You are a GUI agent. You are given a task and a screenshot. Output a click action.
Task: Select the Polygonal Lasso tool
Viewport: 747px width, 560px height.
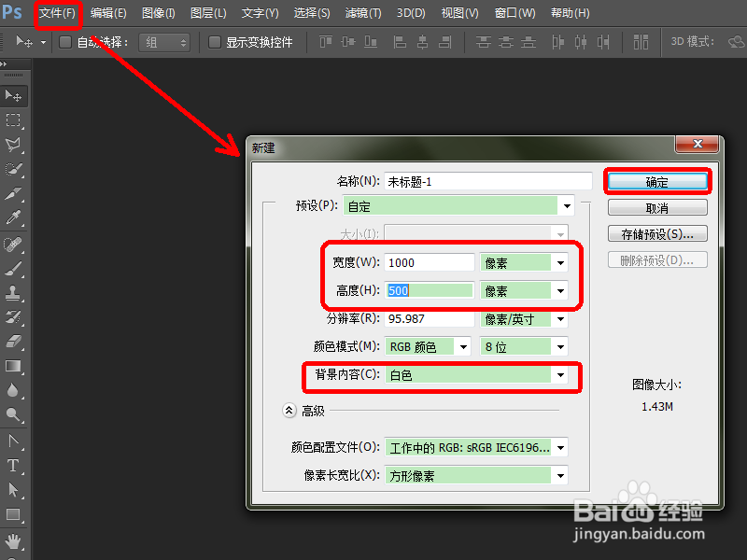pos(13,145)
